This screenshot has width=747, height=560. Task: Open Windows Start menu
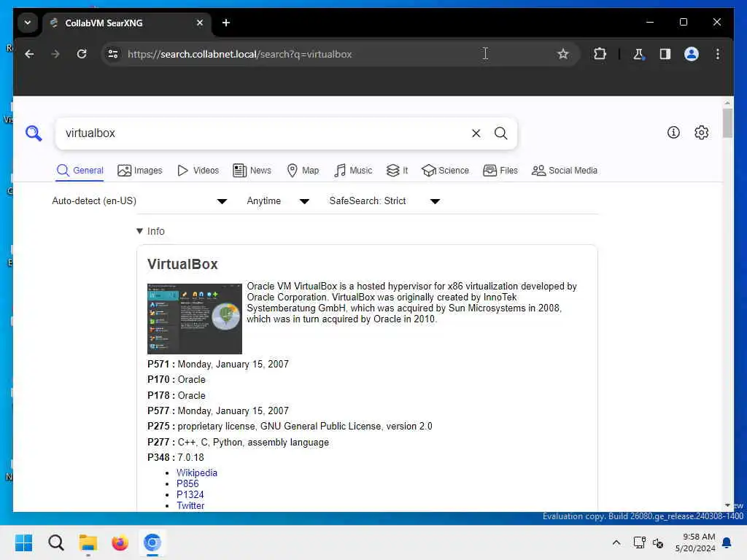click(x=24, y=542)
